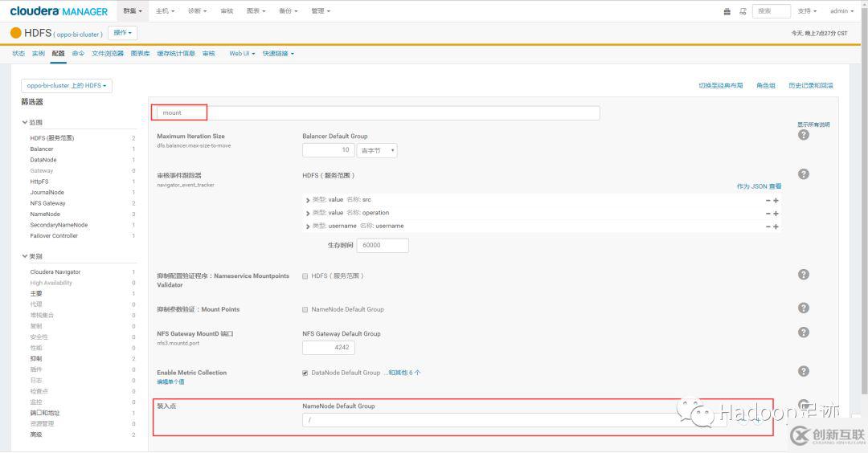868x453 pixels.
Task: Show help for Enable Metric Collection
Action: click(x=803, y=371)
